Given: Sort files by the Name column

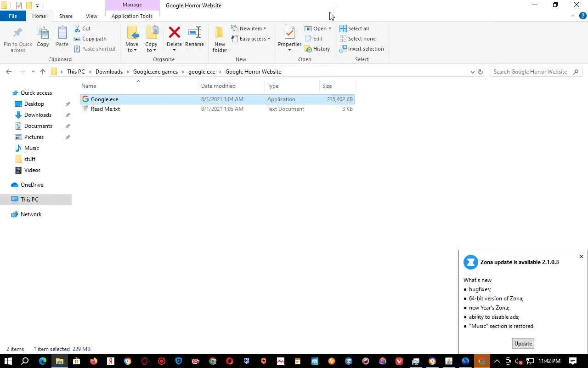Looking at the screenshot, I should [x=89, y=86].
